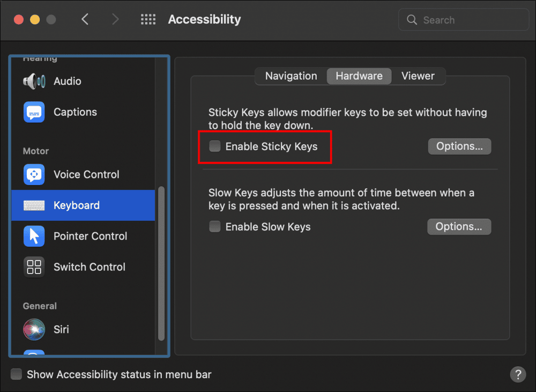
Task: Select the Captions icon in sidebar
Action: point(34,112)
